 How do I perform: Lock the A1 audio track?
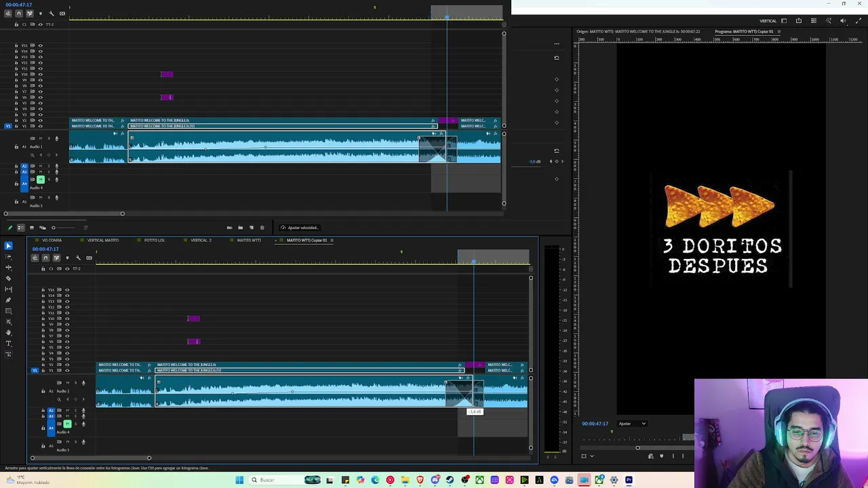[x=43, y=391]
